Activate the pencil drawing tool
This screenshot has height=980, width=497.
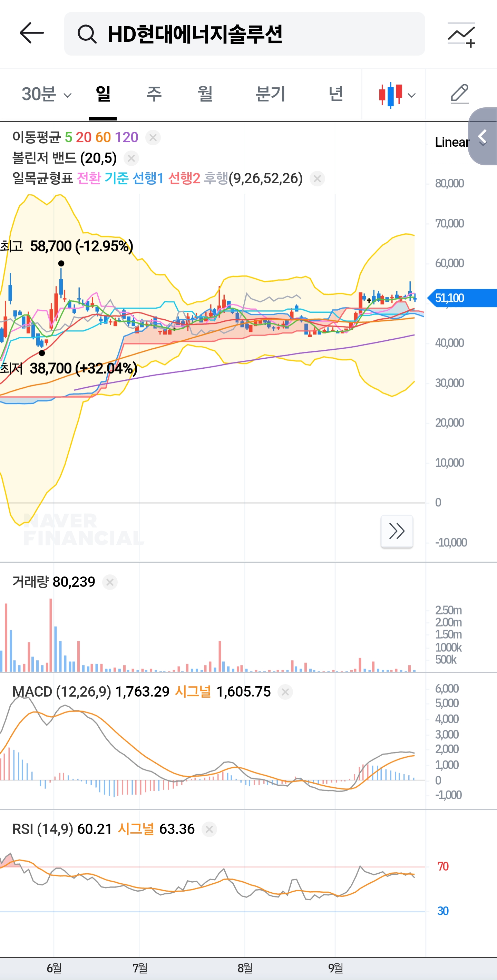(x=459, y=94)
